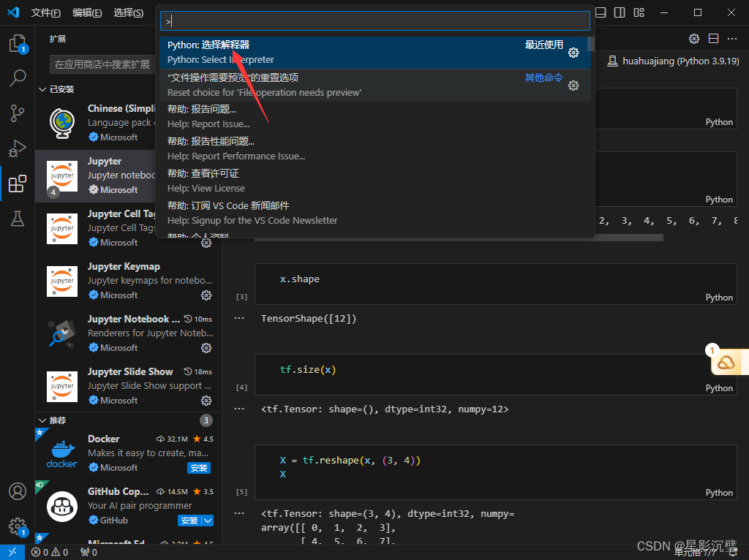The height and width of the screenshot is (560, 749).
Task: Click gear next to 文件操作需要预览 reset command
Action: [573, 86]
